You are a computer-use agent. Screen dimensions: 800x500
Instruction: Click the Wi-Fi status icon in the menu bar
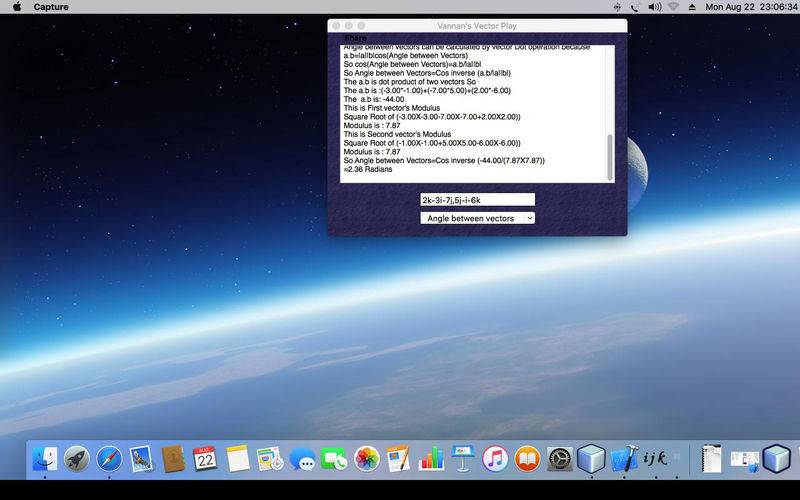coord(673,7)
